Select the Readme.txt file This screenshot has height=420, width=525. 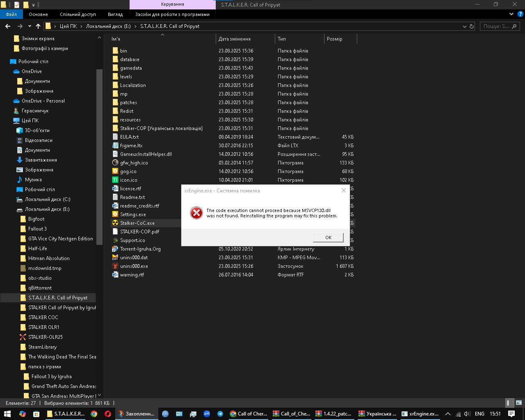coord(132,197)
